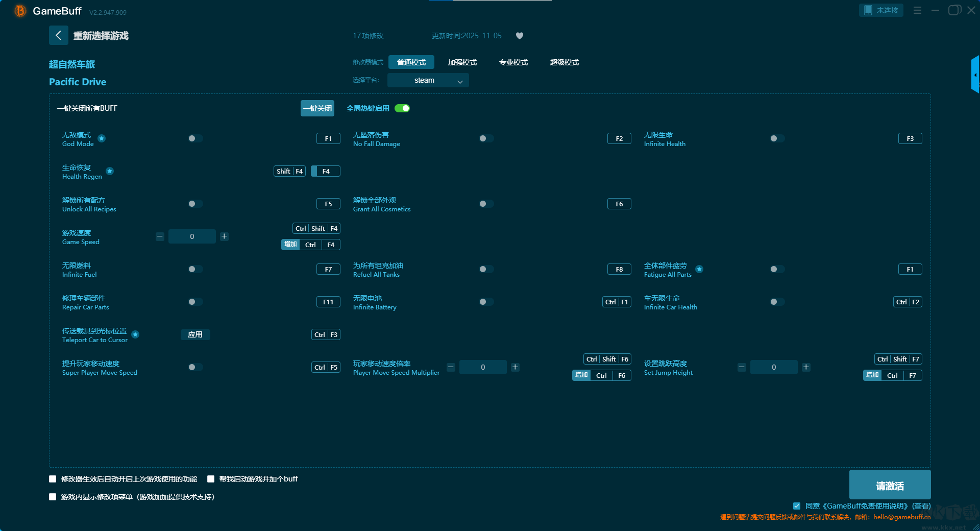
Task: Click the back arrow to reselect game
Action: coord(58,35)
